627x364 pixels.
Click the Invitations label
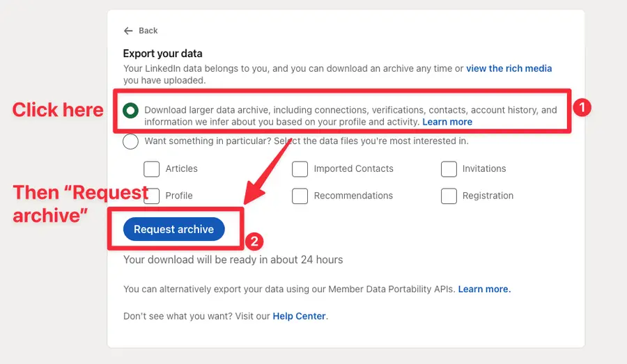[x=484, y=168]
